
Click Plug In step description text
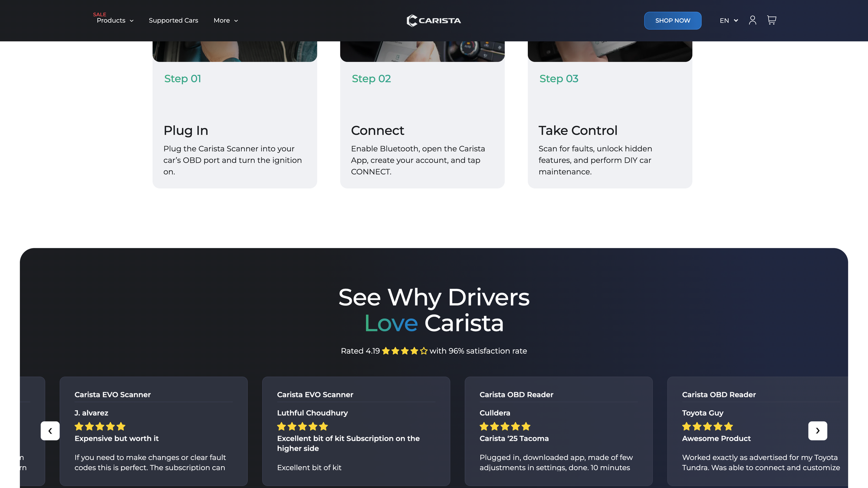click(x=233, y=160)
